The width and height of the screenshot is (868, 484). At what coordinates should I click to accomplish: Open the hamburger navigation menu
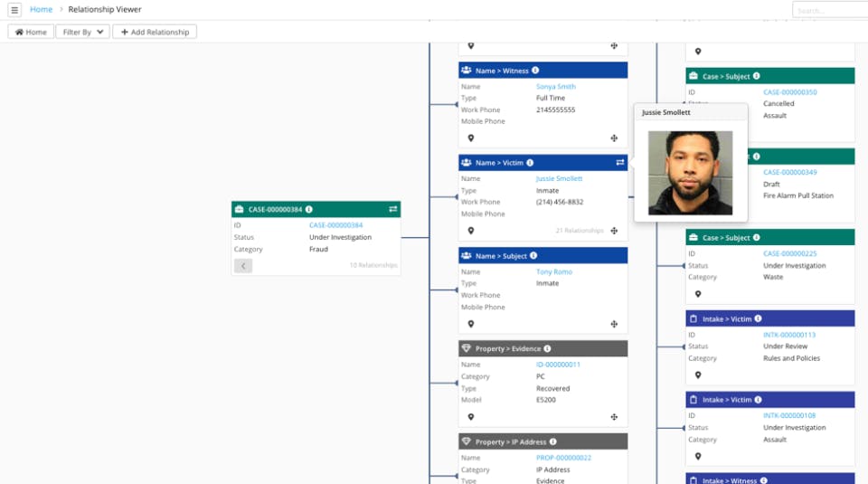[x=14, y=10]
